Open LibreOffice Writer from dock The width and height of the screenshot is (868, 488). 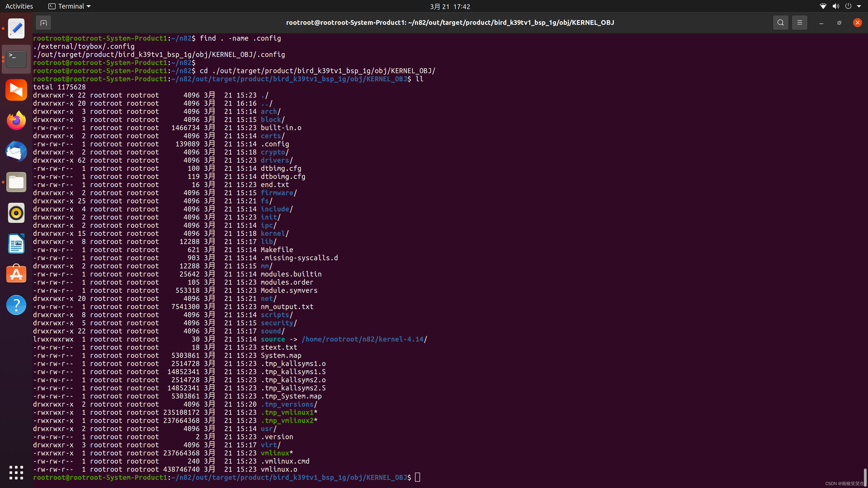(x=16, y=244)
